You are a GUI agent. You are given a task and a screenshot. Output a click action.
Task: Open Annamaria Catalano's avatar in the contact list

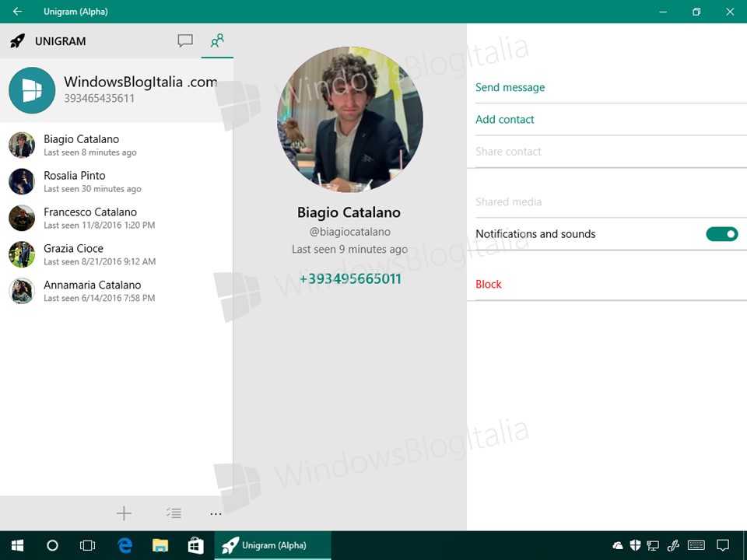(22, 291)
